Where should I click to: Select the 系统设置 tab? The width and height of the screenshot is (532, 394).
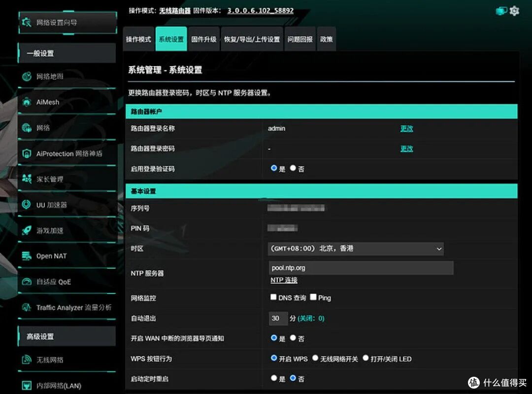point(171,39)
